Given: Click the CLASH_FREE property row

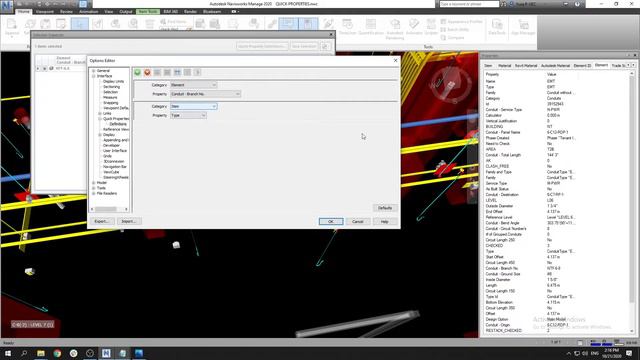Looking at the screenshot, I should point(557,166).
